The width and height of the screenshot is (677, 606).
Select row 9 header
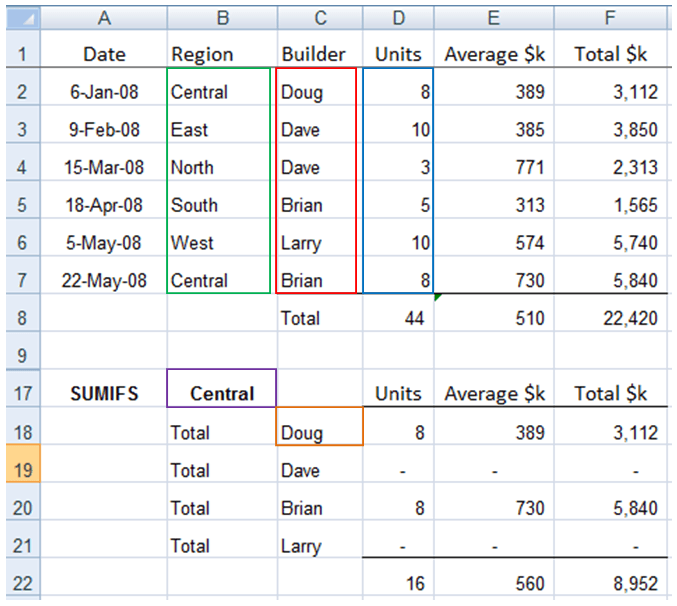23,350
